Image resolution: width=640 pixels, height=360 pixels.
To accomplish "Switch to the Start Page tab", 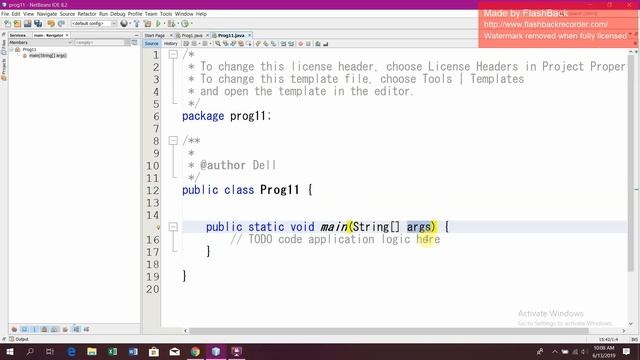I will pyautogui.click(x=155, y=36).
